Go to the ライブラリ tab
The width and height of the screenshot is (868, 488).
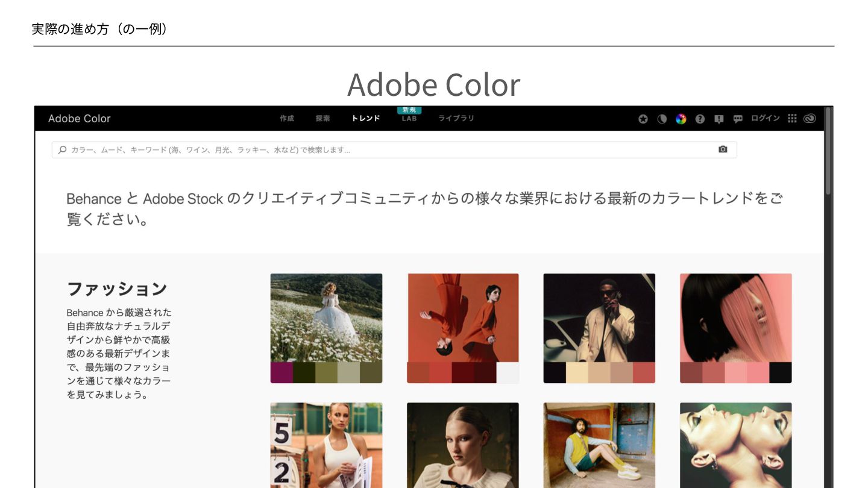tap(456, 119)
